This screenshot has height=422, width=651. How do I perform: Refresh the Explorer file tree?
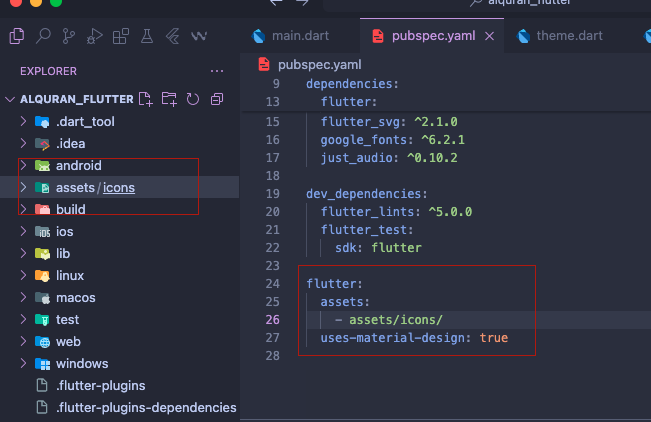click(x=193, y=99)
